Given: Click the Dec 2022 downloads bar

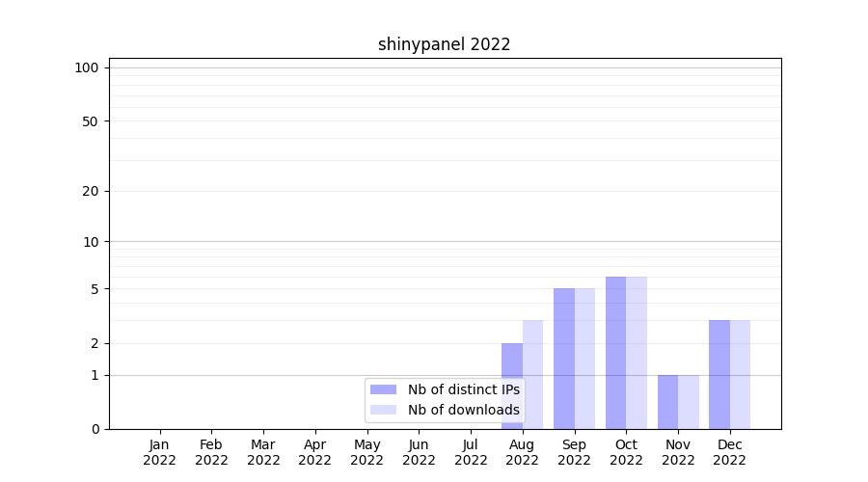Looking at the screenshot, I should [x=740, y=374].
